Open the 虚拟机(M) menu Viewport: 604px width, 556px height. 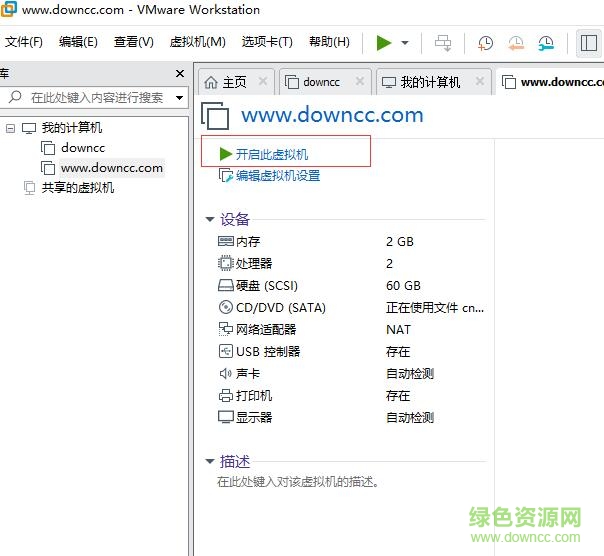(198, 42)
